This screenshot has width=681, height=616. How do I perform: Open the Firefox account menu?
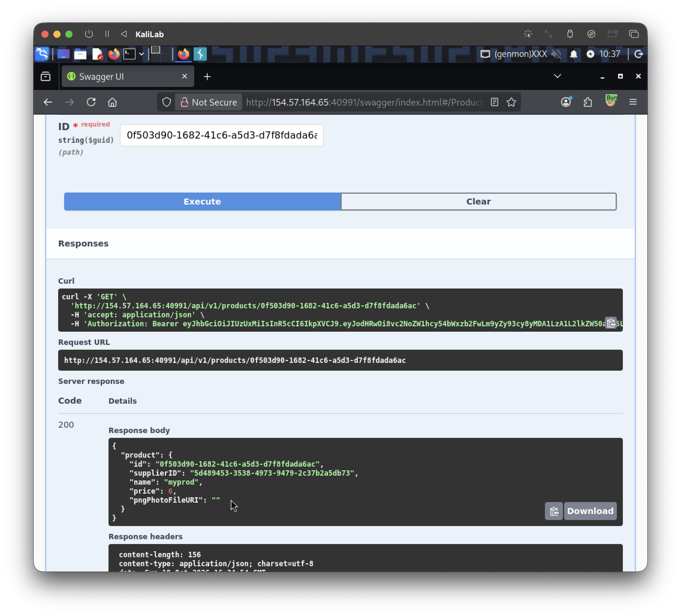coord(566,102)
